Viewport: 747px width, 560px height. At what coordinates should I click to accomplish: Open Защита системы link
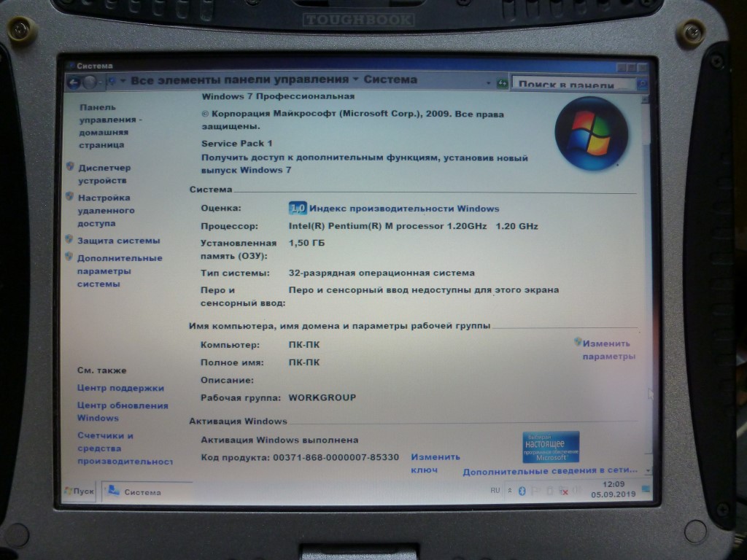119,241
